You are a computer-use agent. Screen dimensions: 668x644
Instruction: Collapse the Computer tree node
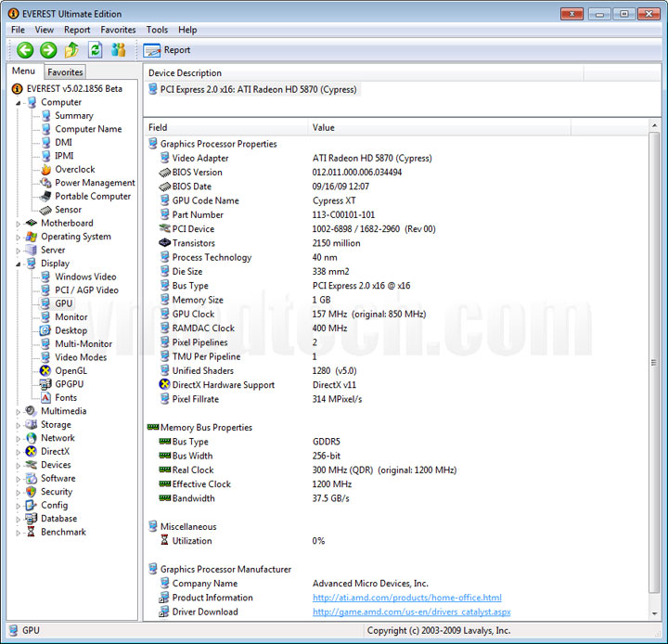coord(19,103)
